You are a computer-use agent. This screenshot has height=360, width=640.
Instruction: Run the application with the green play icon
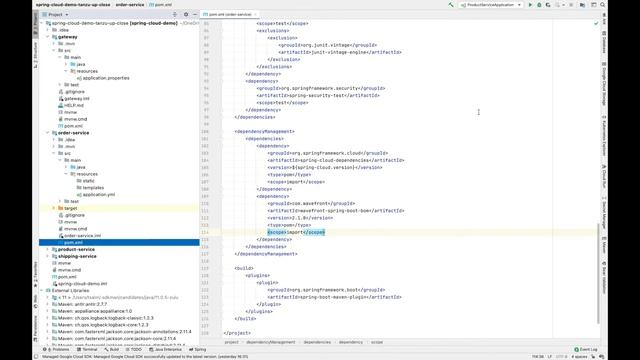tap(530, 5)
